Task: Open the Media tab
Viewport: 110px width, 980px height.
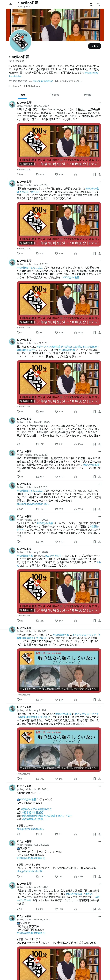Action: click(88, 95)
